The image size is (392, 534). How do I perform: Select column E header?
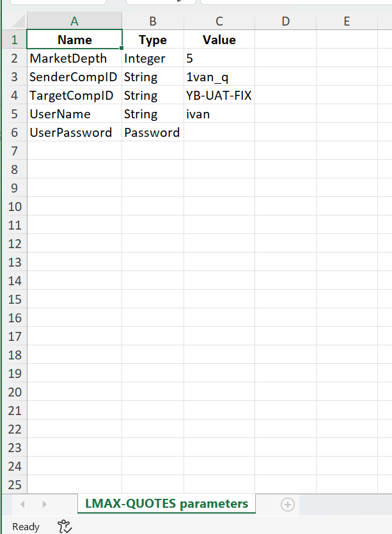pos(347,21)
